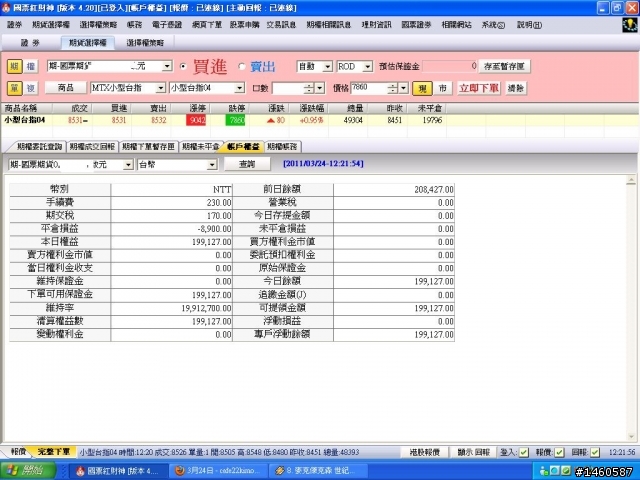Image resolution: width=640 pixels, height=480 pixels.
Task: Switch to the 完整下單 bottom tab
Action: [x=53, y=452]
